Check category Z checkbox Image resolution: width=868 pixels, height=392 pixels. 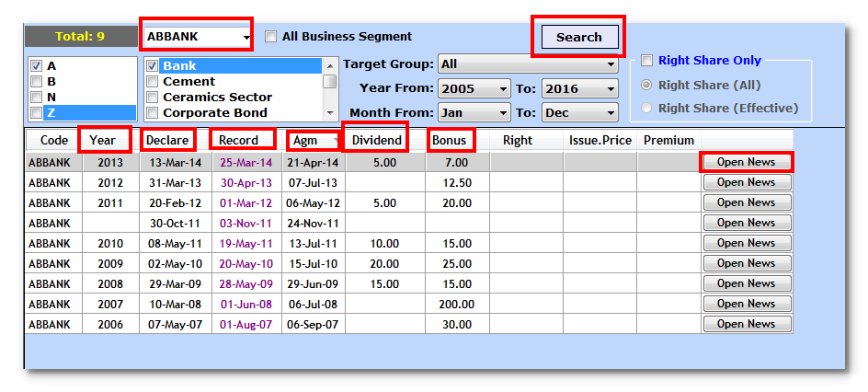tap(36, 113)
